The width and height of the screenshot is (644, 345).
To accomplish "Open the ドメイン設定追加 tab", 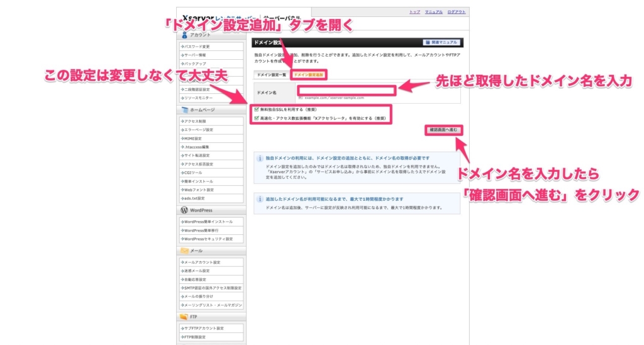I will tap(308, 74).
